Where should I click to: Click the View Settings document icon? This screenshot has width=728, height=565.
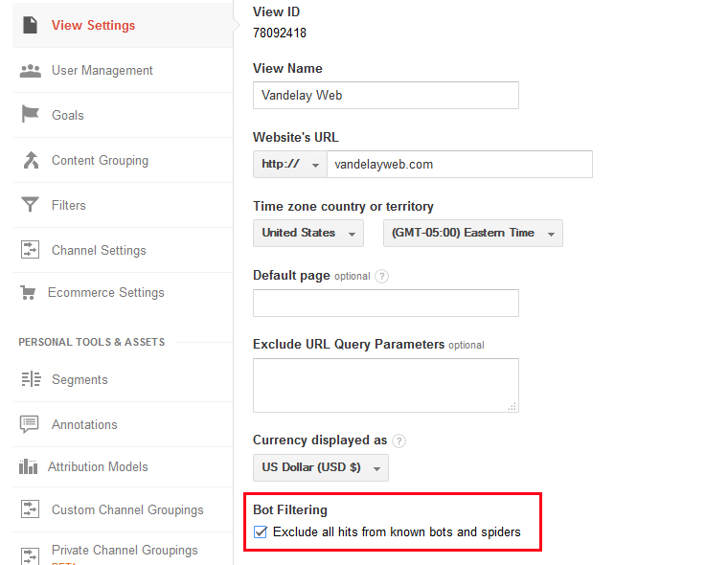pos(31,25)
